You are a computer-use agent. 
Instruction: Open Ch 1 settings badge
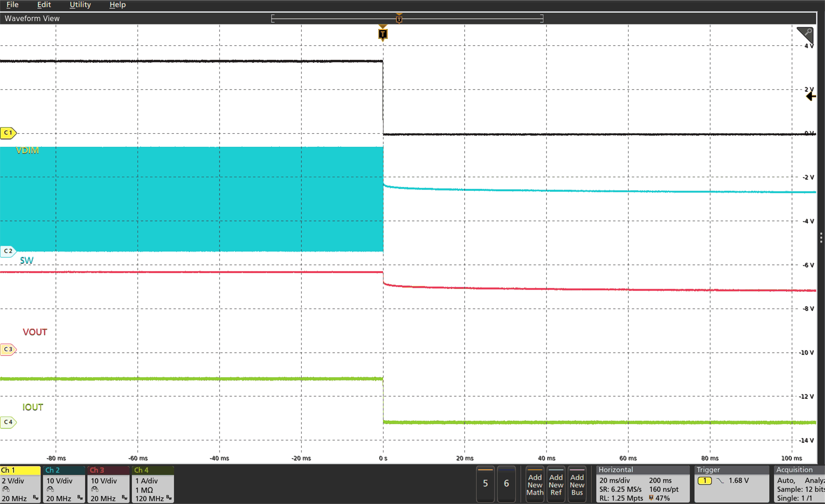pyautogui.click(x=20, y=484)
